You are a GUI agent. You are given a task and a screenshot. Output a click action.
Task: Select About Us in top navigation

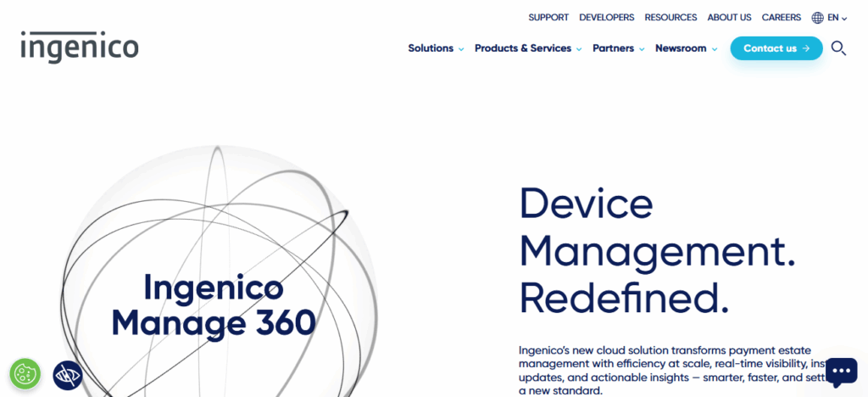(x=729, y=17)
